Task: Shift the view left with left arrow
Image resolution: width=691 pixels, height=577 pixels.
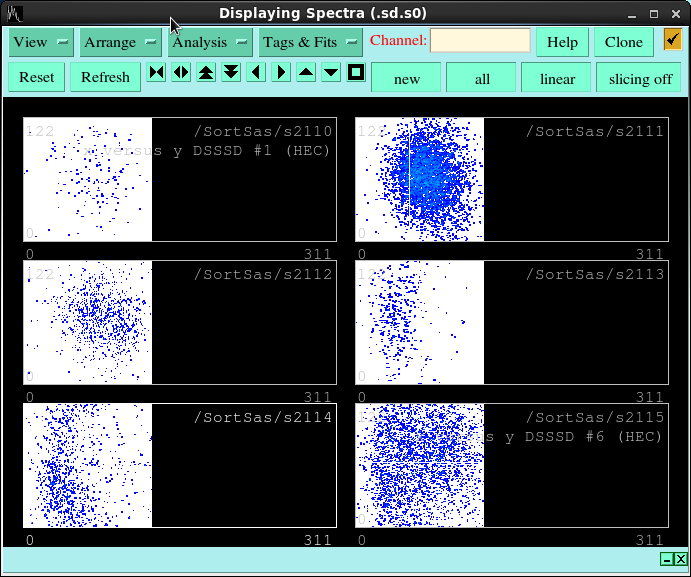Action: coord(256,72)
